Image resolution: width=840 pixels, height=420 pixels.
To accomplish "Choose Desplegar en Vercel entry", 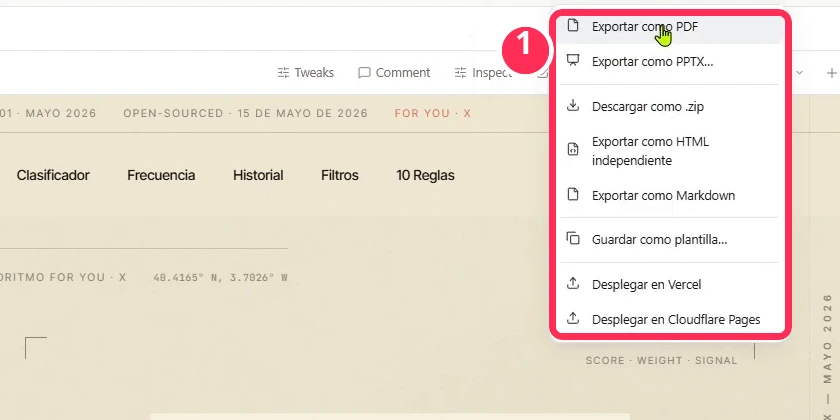I will point(670,284).
